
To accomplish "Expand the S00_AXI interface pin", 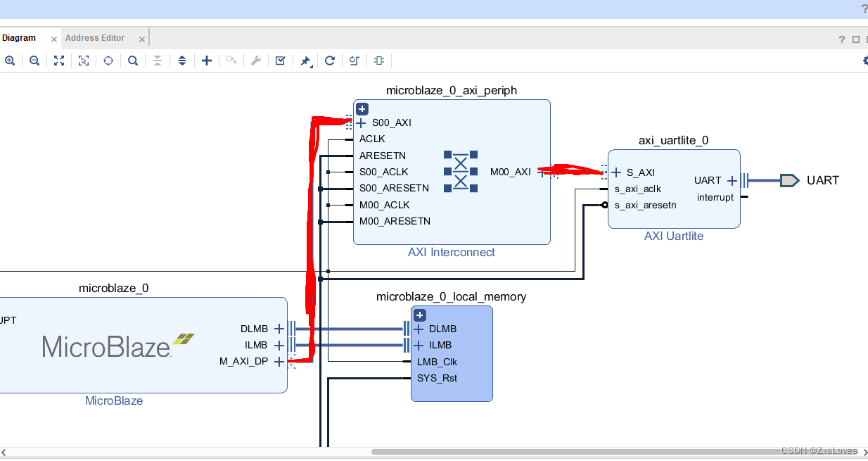I will tap(362, 123).
